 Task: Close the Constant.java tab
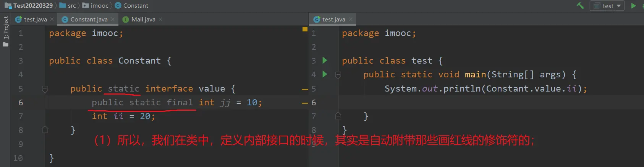pos(113,19)
